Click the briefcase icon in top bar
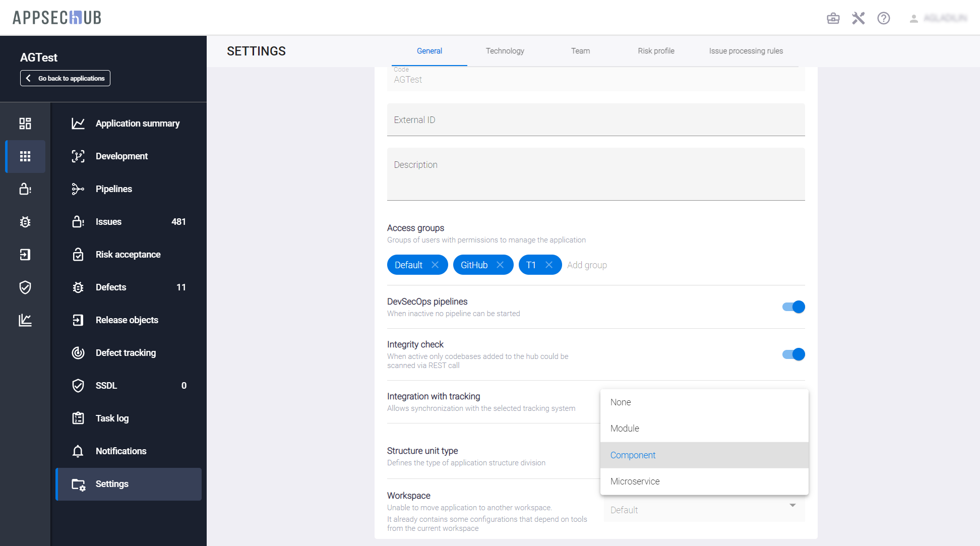This screenshot has width=980, height=546. pyautogui.click(x=833, y=19)
